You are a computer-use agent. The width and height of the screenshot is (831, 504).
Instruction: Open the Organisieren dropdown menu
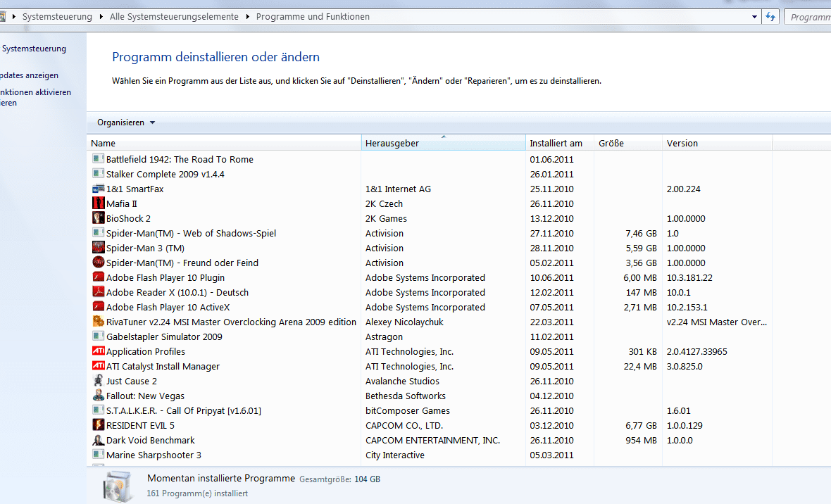tap(126, 122)
